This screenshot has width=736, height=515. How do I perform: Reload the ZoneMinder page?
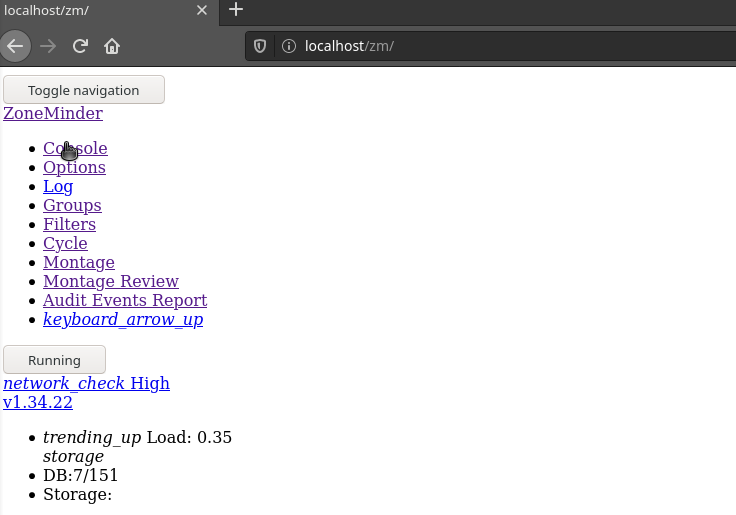click(80, 46)
